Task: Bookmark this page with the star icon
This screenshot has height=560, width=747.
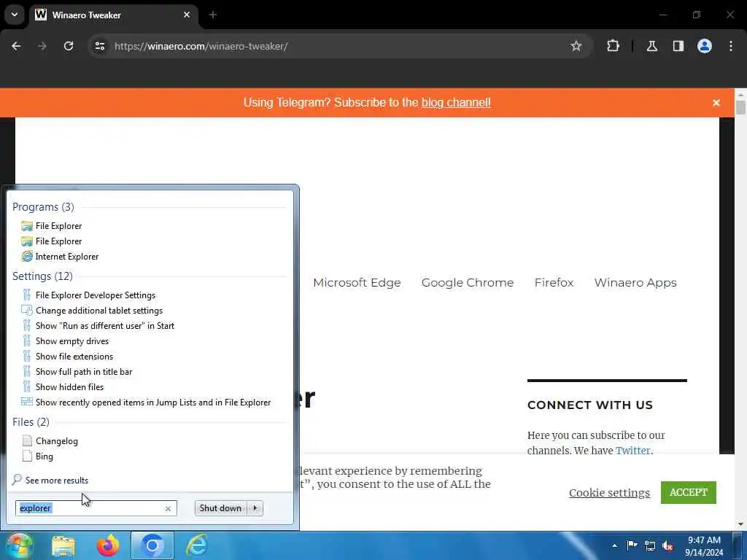Action: tap(576, 46)
